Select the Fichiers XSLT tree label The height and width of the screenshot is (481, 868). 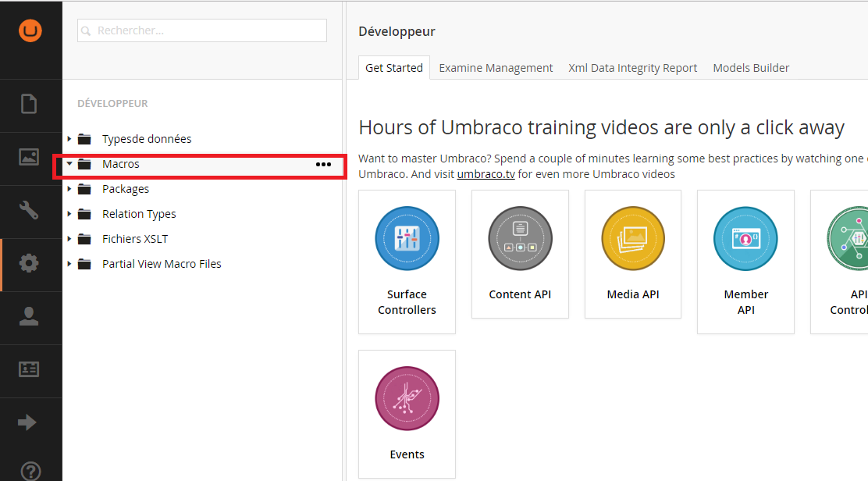coord(135,239)
